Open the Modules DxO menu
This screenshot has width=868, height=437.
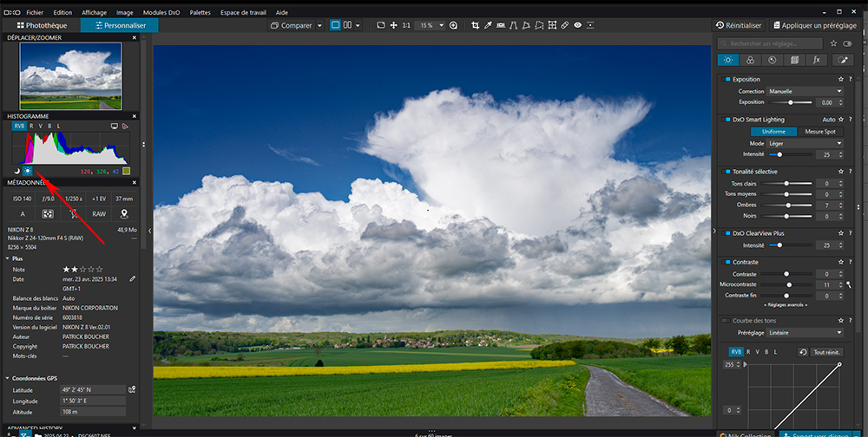(x=161, y=12)
